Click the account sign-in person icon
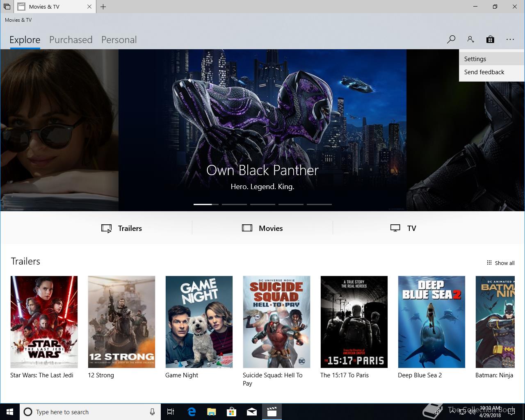This screenshot has width=525, height=420. click(x=471, y=39)
